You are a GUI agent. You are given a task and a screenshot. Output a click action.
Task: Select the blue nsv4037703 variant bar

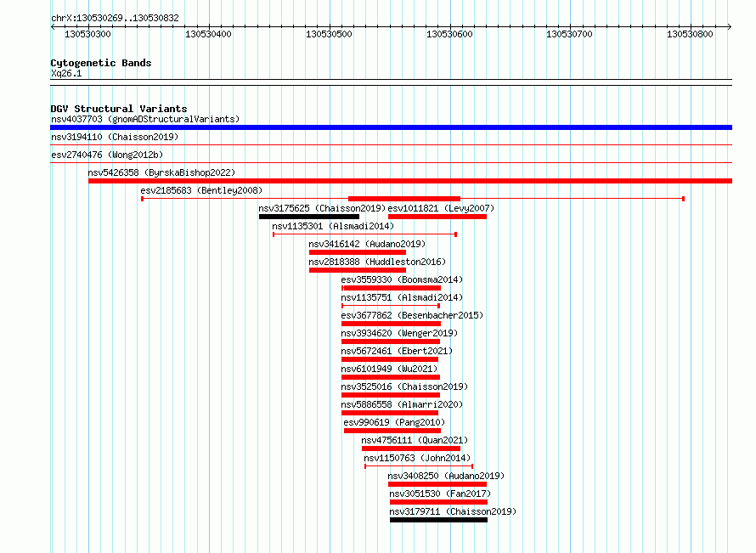(391, 127)
